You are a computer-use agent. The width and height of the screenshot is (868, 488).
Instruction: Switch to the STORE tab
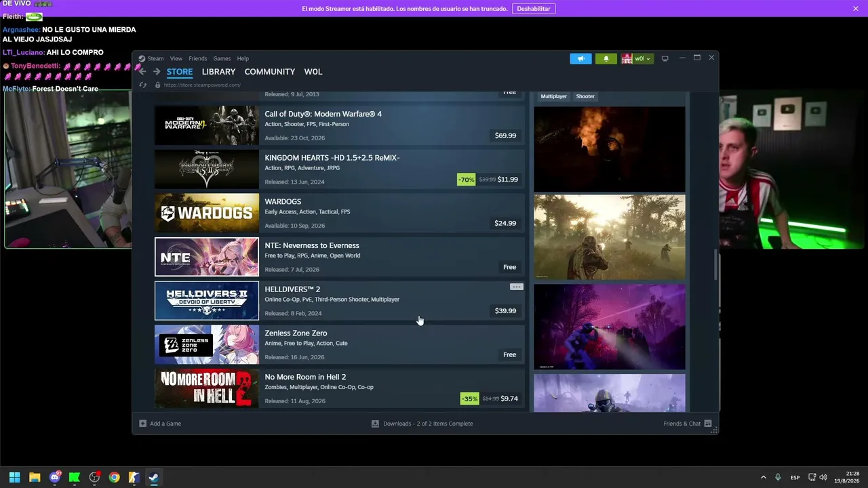pyautogui.click(x=180, y=72)
